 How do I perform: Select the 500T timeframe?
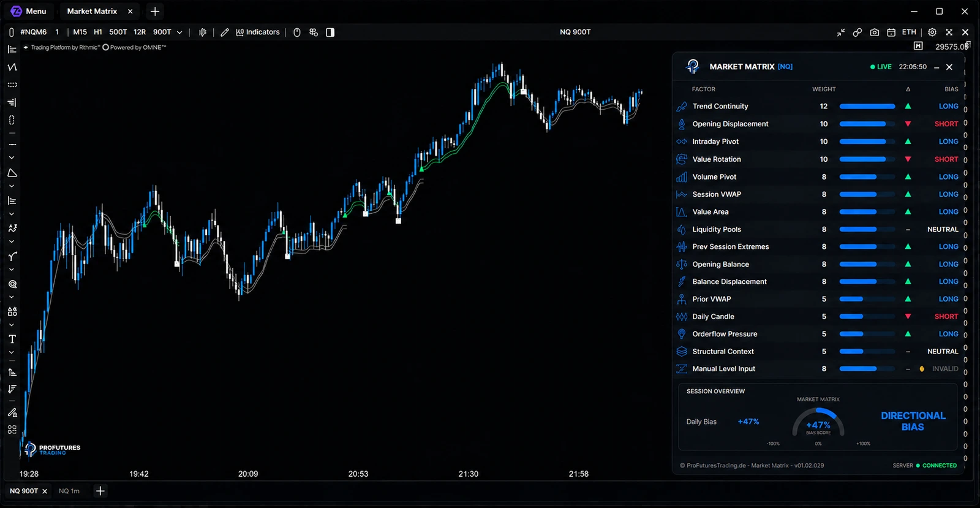118,32
